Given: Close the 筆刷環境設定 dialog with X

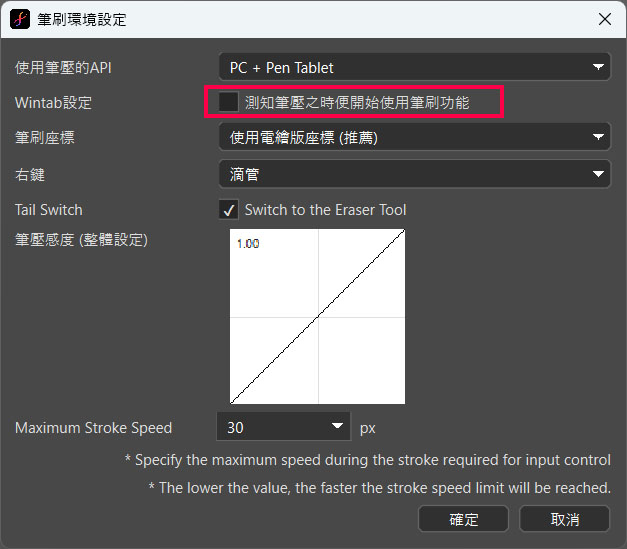Looking at the screenshot, I should point(604,19).
